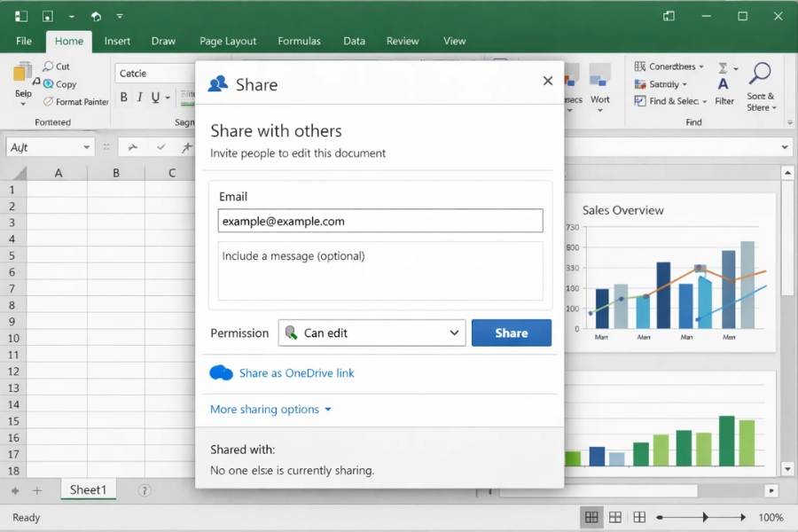Open the Permission dropdown showing Can edit
Screen dimensions: 798x532
pos(372,332)
